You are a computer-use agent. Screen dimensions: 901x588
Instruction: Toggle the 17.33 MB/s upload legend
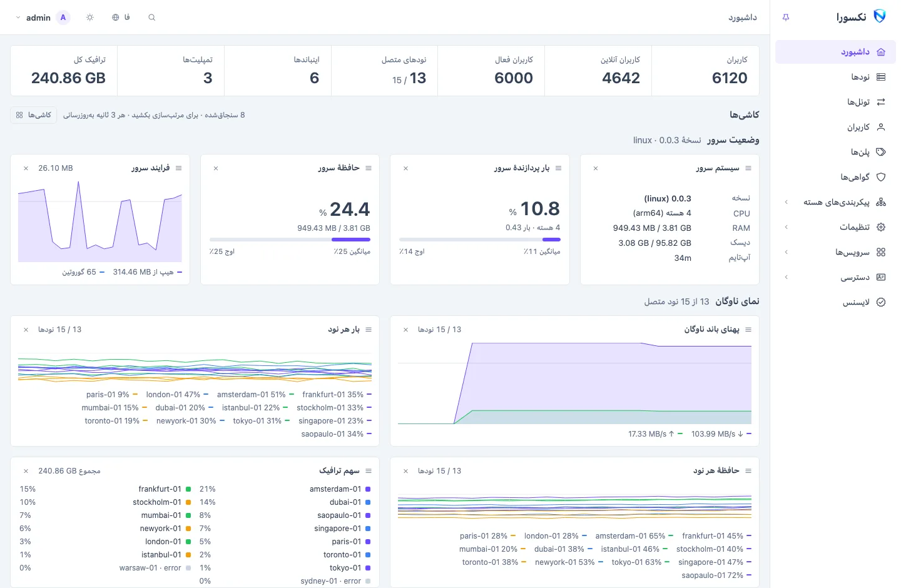(x=655, y=434)
